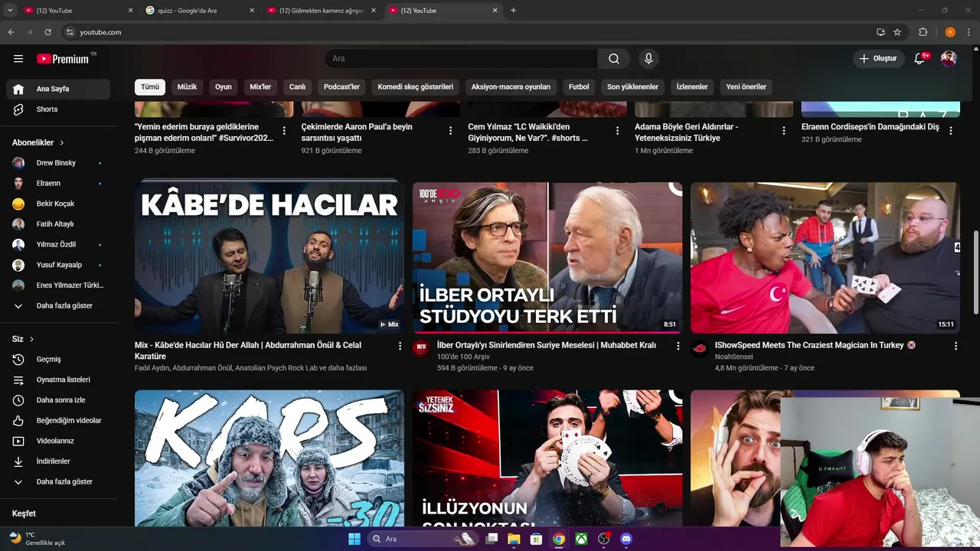Select the Son yüklenenler filter chip
980x551 pixels.
[x=632, y=87]
